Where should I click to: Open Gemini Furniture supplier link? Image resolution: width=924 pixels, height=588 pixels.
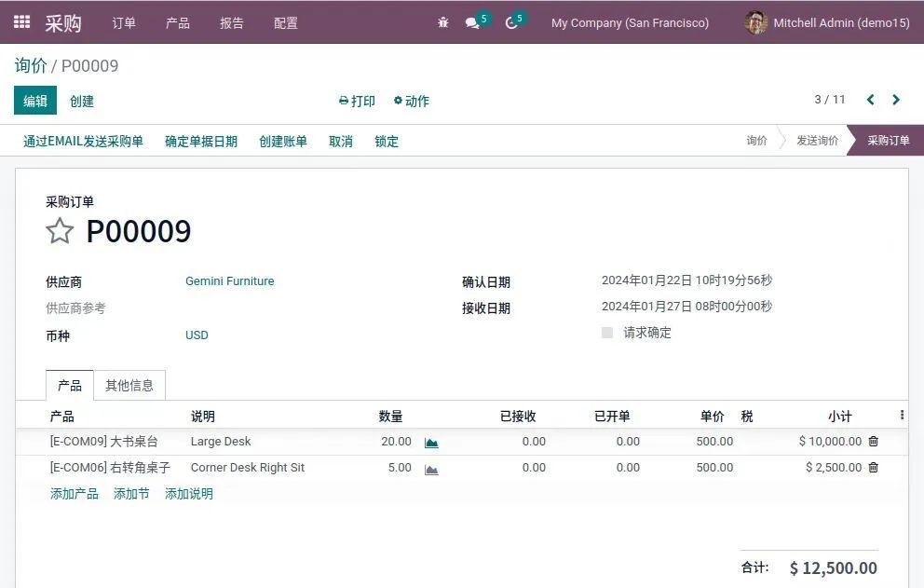230,281
